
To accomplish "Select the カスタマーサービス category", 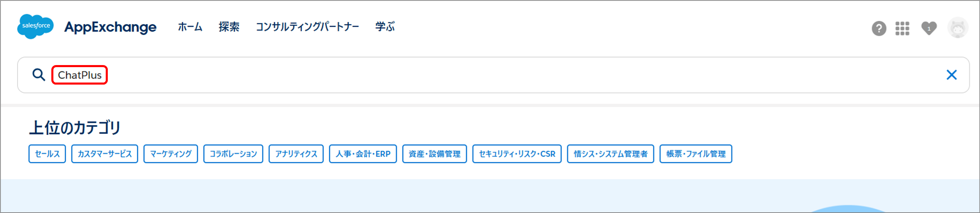I will [x=105, y=154].
